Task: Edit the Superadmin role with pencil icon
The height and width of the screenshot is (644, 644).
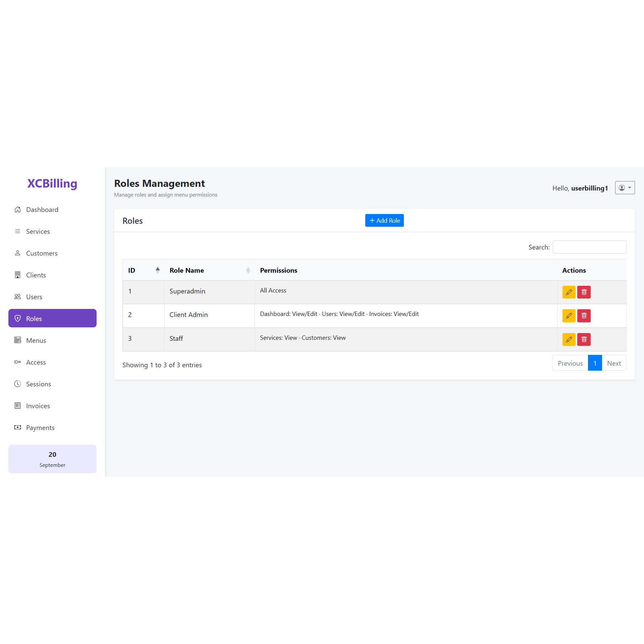Action: tap(569, 292)
